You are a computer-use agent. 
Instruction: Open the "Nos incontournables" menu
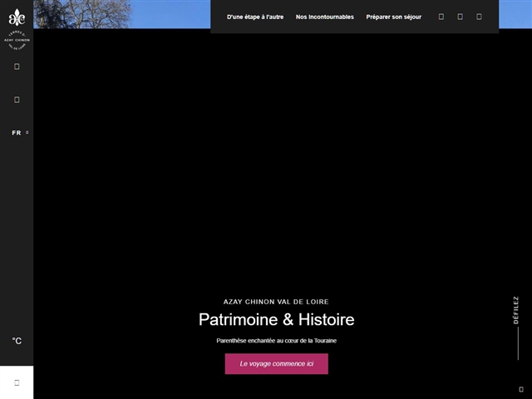tap(324, 17)
